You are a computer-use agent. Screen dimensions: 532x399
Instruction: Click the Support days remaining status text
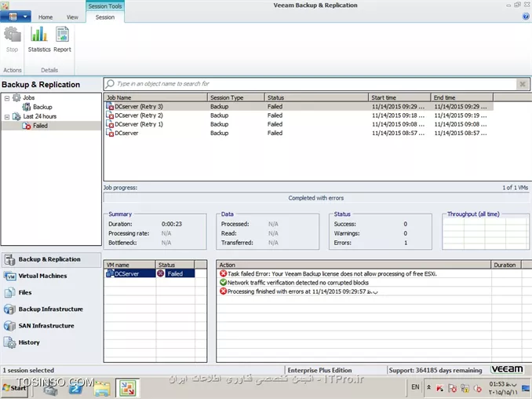(435, 370)
